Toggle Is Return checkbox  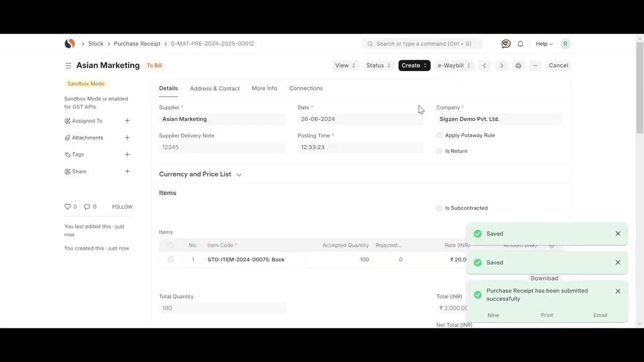[x=439, y=151]
